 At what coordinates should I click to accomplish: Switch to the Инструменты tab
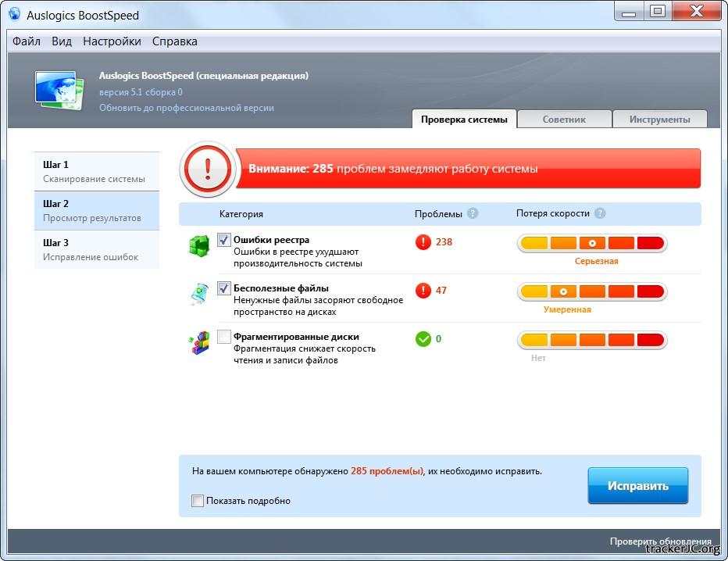click(660, 120)
